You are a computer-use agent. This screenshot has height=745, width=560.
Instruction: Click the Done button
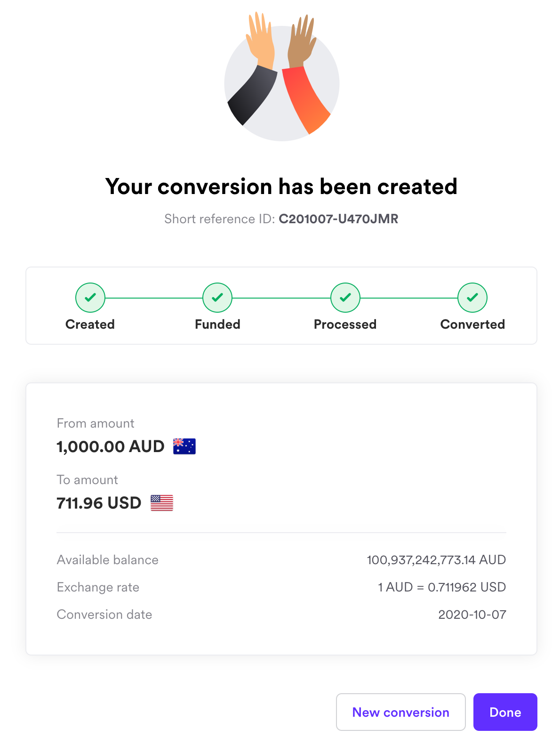[x=505, y=712]
